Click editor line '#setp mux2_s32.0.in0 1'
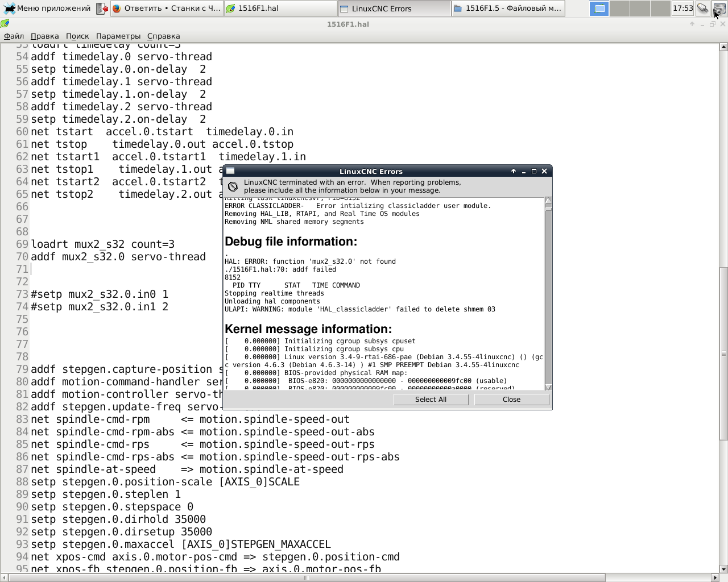The height and width of the screenshot is (582, 728). 100,294
